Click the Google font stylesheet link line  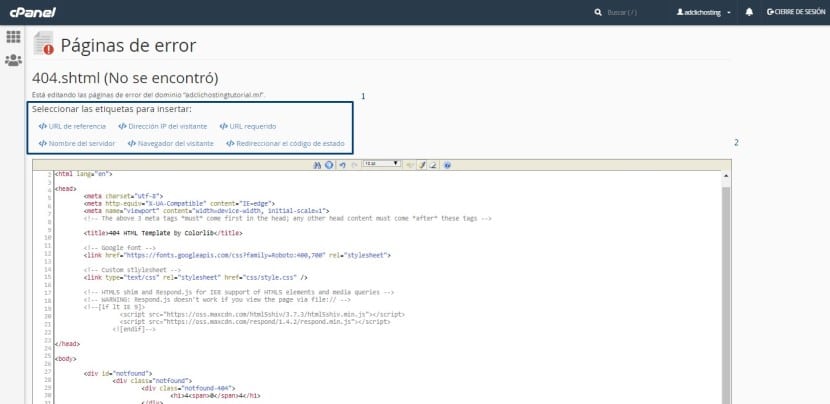point(237,255)
